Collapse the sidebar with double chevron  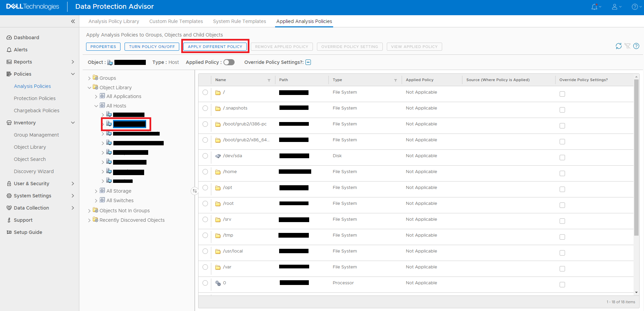tap(73, 21)
